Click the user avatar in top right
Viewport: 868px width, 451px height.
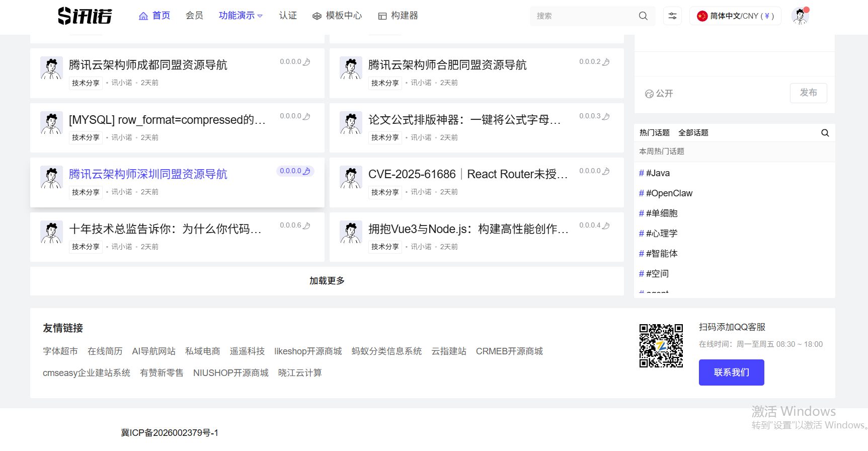point(800,16)
